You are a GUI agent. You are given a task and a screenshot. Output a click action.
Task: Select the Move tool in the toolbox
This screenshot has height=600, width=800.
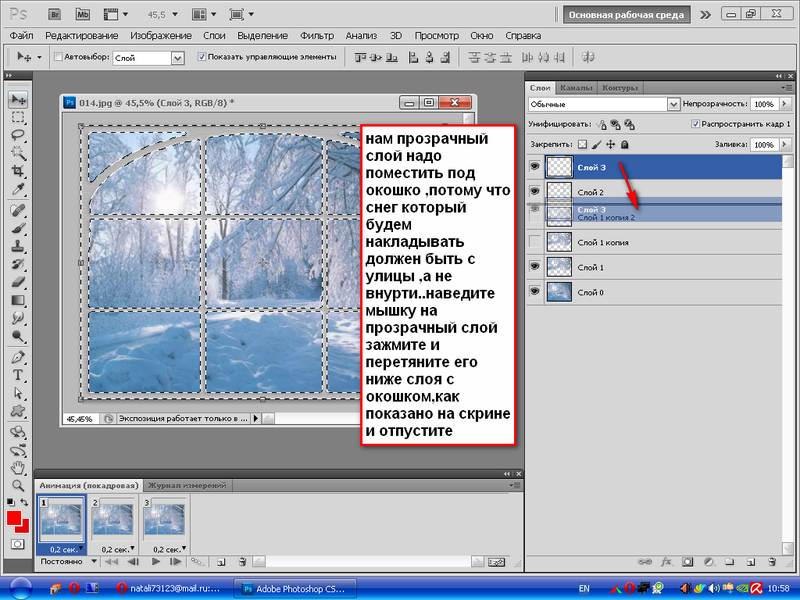(18, 99)
